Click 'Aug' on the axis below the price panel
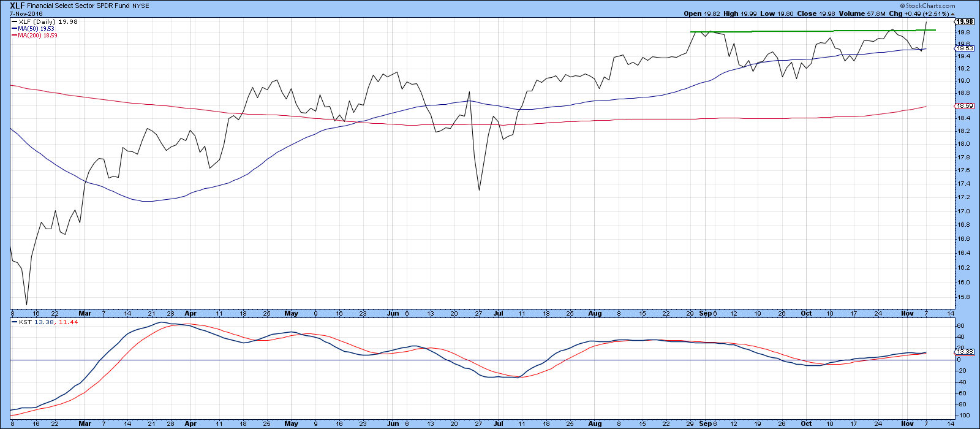Image resolution: width=980 pixels, height=429 pixels. click(595, 313)
